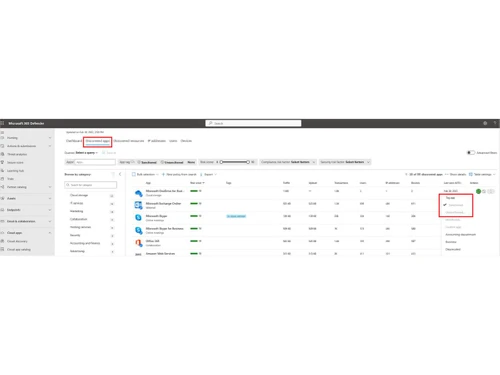Collapse the Browse by category panel

click(120, 174)
